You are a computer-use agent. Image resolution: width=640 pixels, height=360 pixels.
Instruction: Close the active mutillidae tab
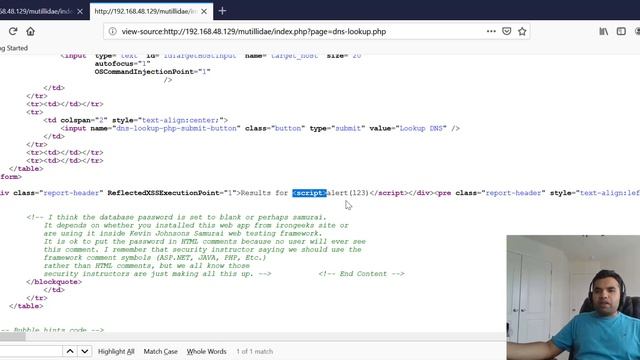point(204,11)
